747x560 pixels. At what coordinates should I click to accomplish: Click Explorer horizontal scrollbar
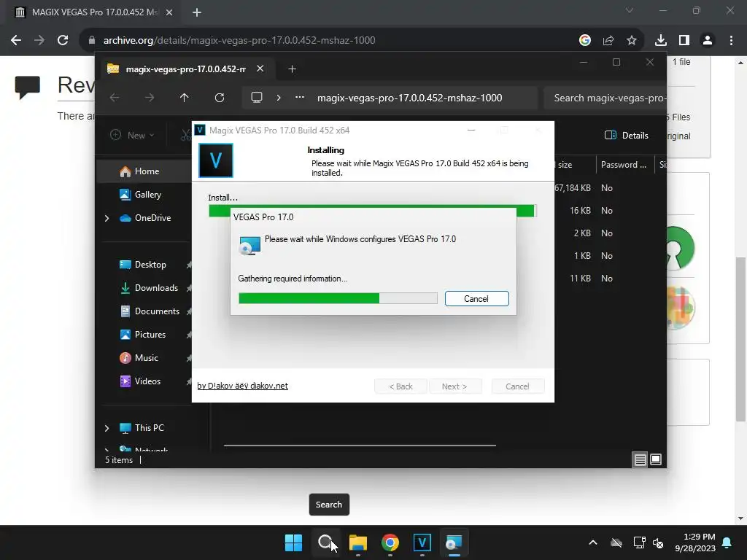pos(360,446)
